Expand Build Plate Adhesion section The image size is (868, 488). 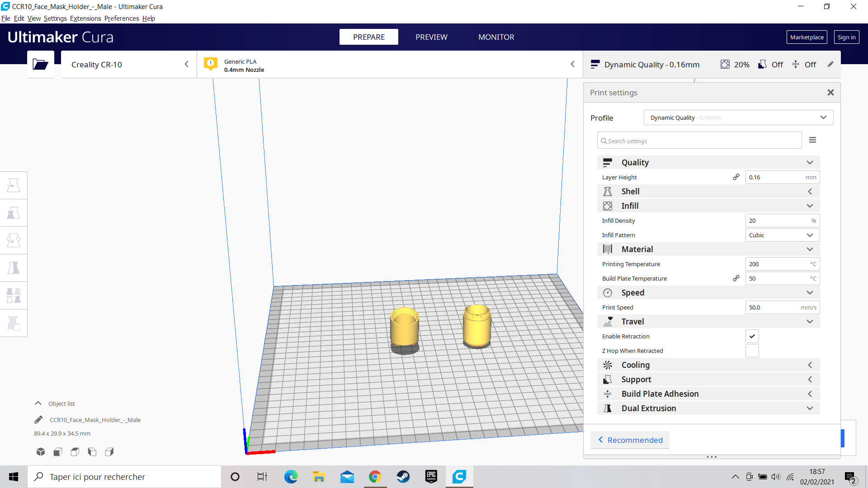click(x=708, y=394)
